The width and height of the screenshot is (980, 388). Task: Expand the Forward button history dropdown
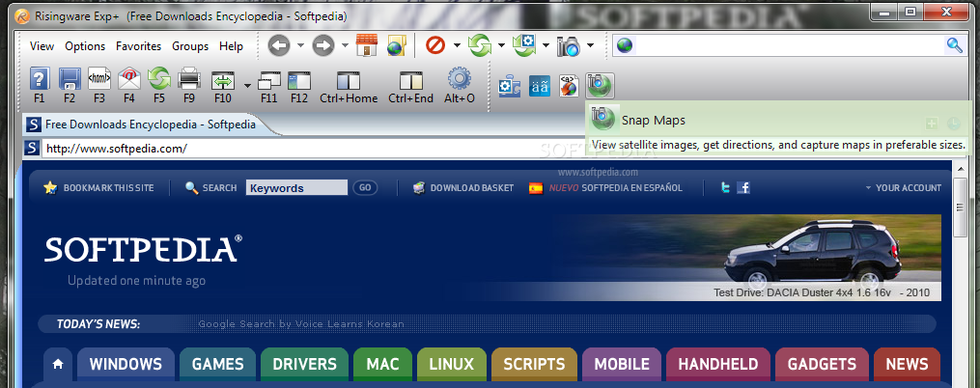(345, 45)
